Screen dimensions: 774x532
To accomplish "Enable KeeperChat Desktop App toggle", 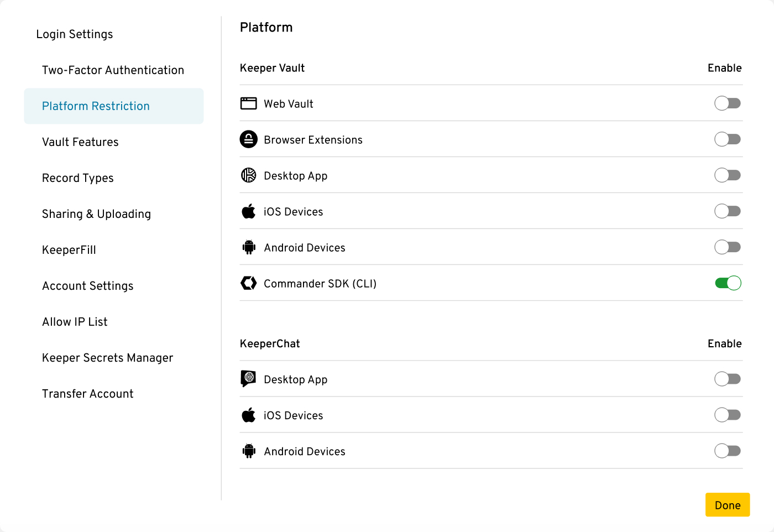I will (x=728, y=379).
